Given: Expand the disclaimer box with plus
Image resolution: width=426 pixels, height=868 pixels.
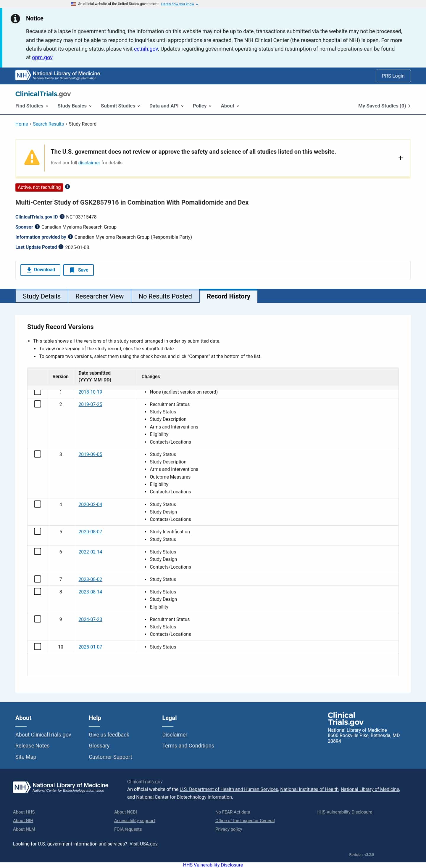Looking at the screenshot, I should click(x=401, y=158).
